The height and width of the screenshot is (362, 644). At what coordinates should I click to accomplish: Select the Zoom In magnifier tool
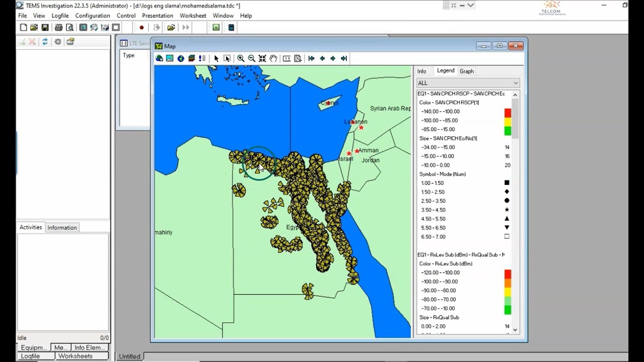pos(241,58)
